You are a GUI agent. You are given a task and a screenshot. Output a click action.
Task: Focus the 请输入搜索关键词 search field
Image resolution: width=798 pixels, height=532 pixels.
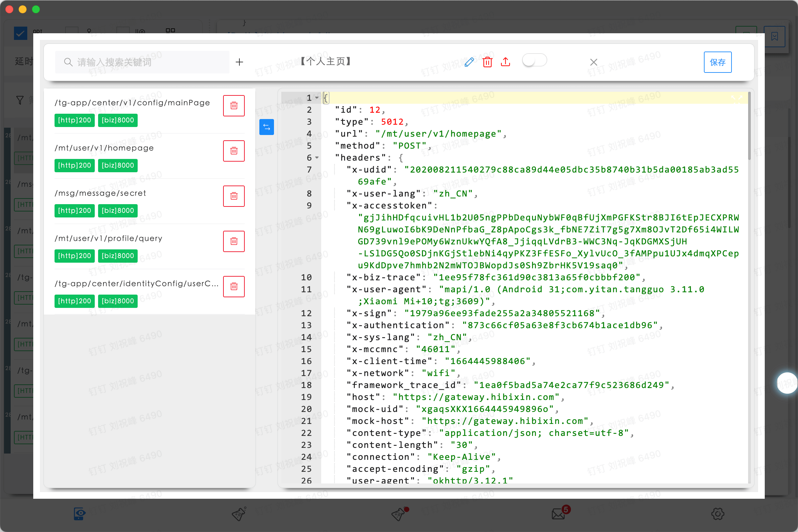click(x=142, y=62)
